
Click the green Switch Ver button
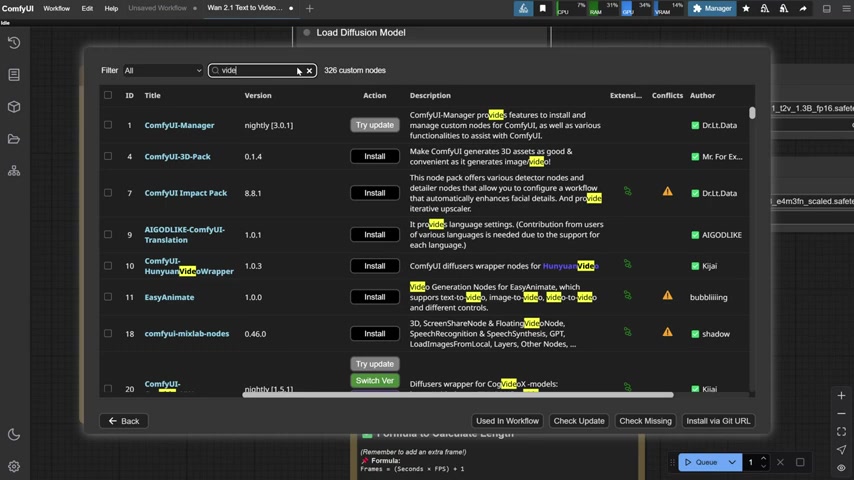pyautogui.click(x=375, y=380)
